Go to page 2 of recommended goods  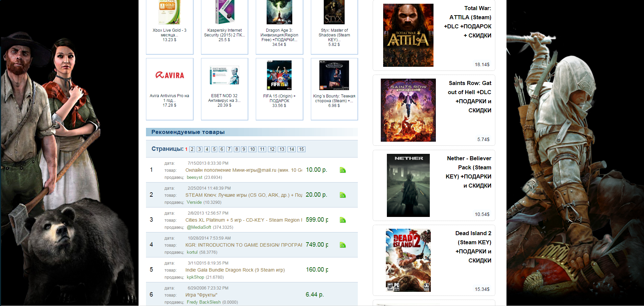coord(192,149)
